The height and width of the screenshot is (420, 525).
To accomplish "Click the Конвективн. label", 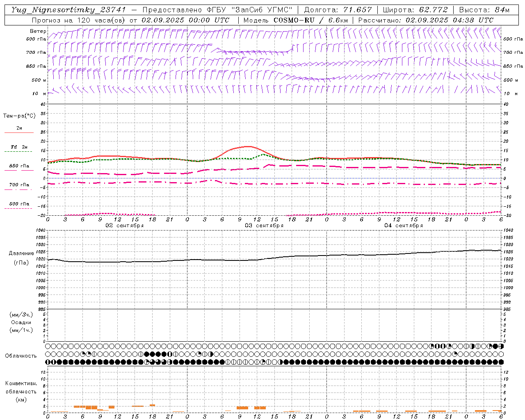I will point(21,383).
